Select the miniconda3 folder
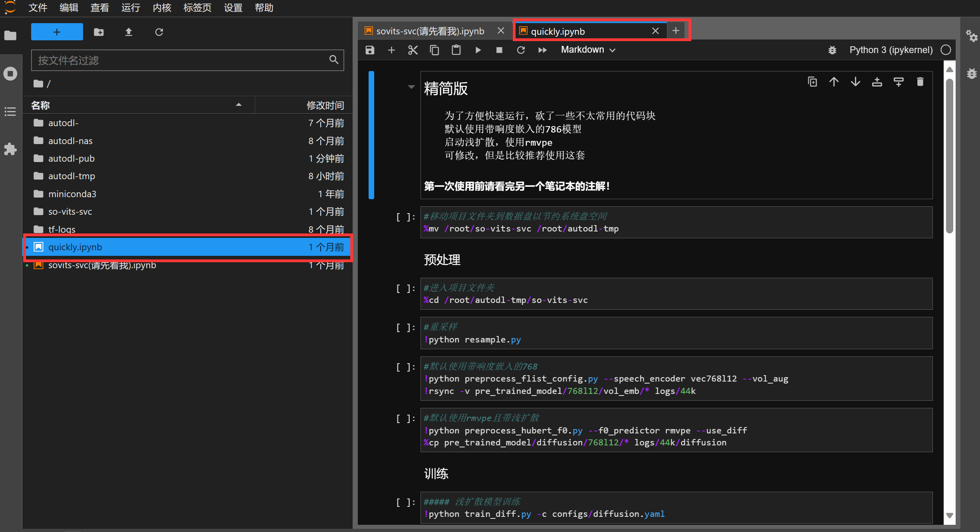The width and height of the screenshot is (980, 532). point(188,194)
